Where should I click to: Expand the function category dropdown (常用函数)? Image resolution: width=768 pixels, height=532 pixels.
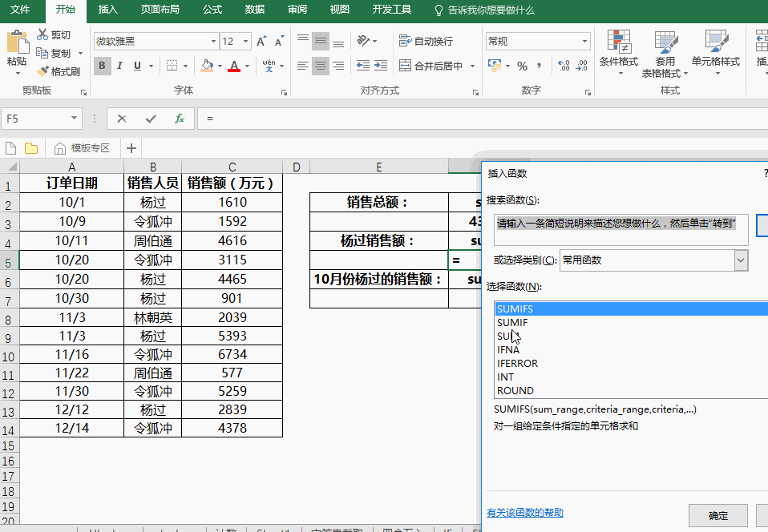coord(741,260)
